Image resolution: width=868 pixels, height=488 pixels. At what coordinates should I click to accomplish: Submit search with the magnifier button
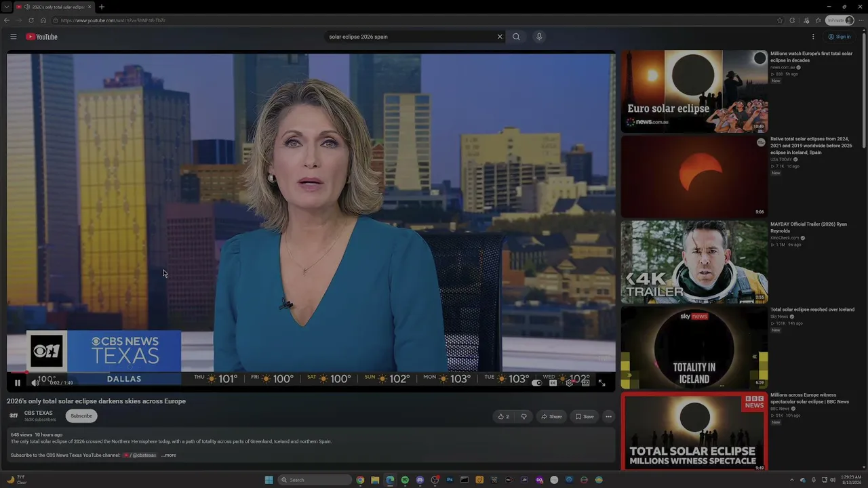[x=516, y=37]
